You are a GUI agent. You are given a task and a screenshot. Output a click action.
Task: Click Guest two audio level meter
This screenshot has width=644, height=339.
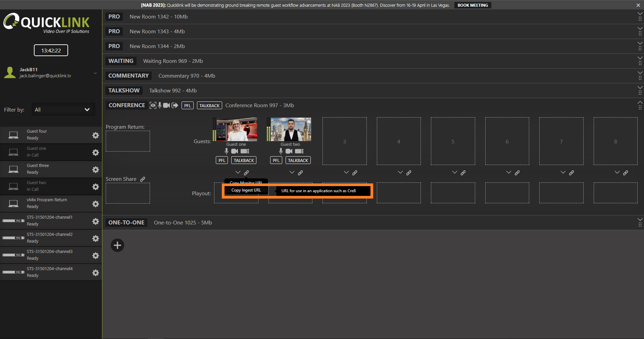(x=268, y=129)
